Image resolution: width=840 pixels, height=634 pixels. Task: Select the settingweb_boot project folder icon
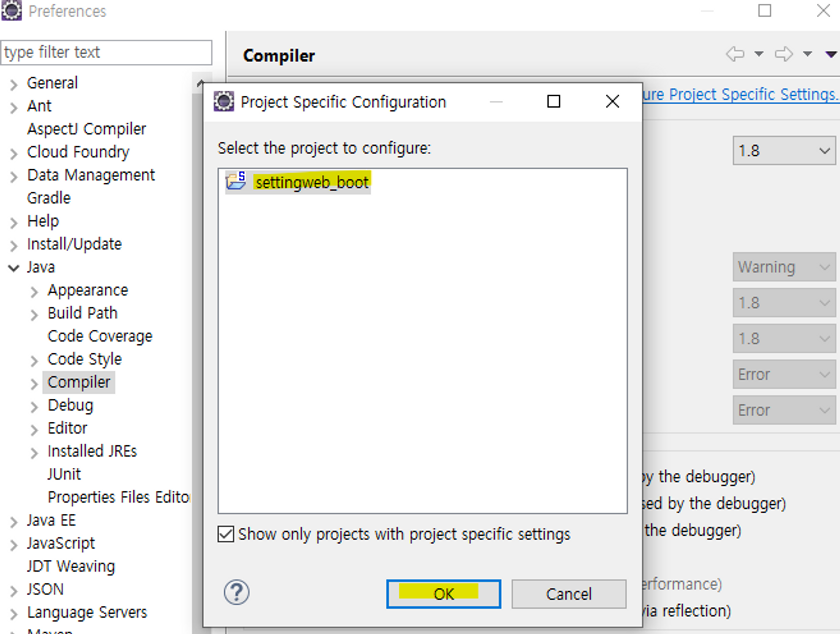click(x=236, y=182)
